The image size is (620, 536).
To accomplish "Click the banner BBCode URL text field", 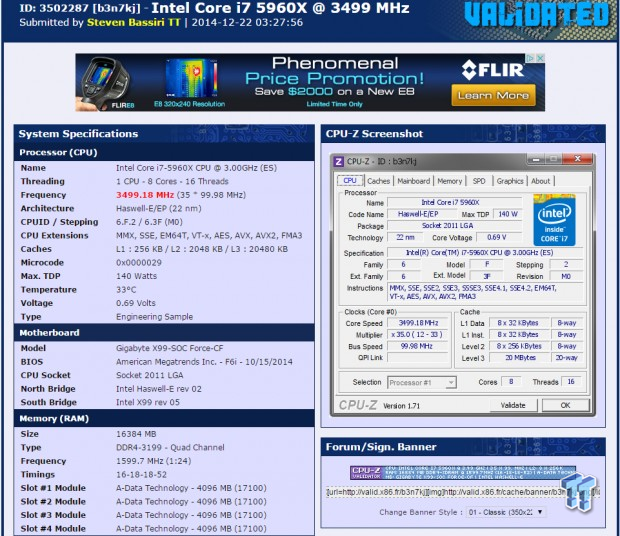I will coord(463,492).
